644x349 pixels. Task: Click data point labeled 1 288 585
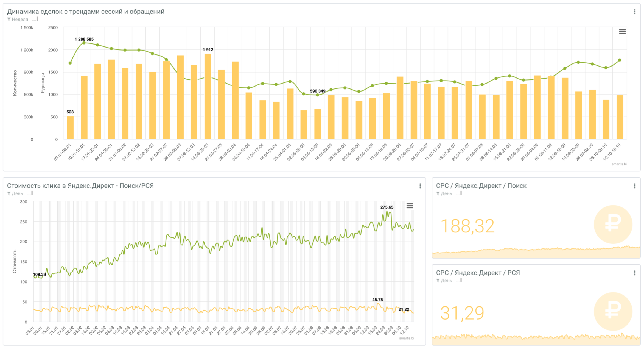tap(84, 43)
